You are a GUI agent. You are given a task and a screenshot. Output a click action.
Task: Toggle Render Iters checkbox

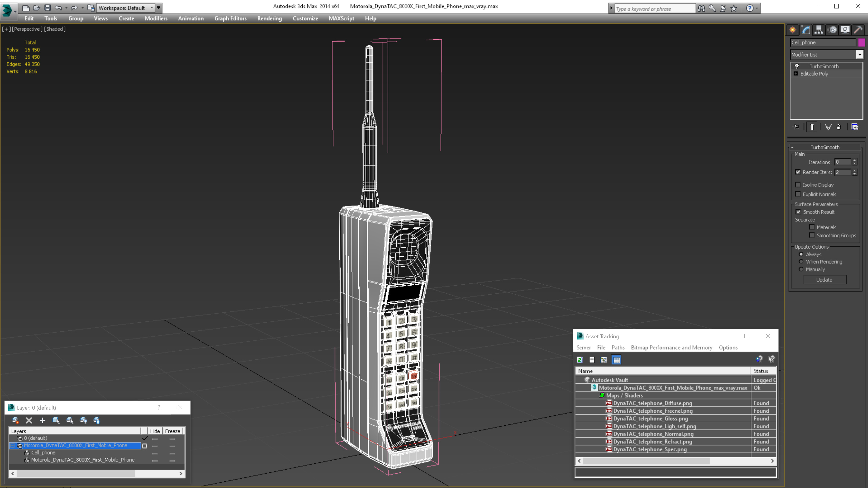pyautogui.click(x=798, y=172)
